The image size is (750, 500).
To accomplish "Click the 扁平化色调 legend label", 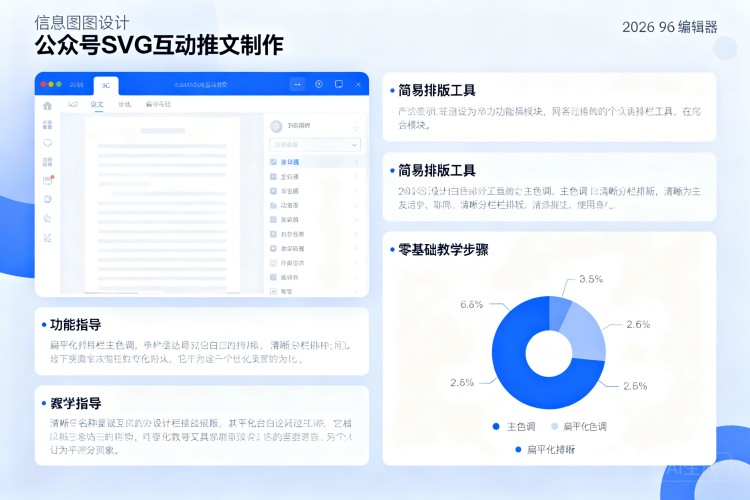I will coord(585,426).
